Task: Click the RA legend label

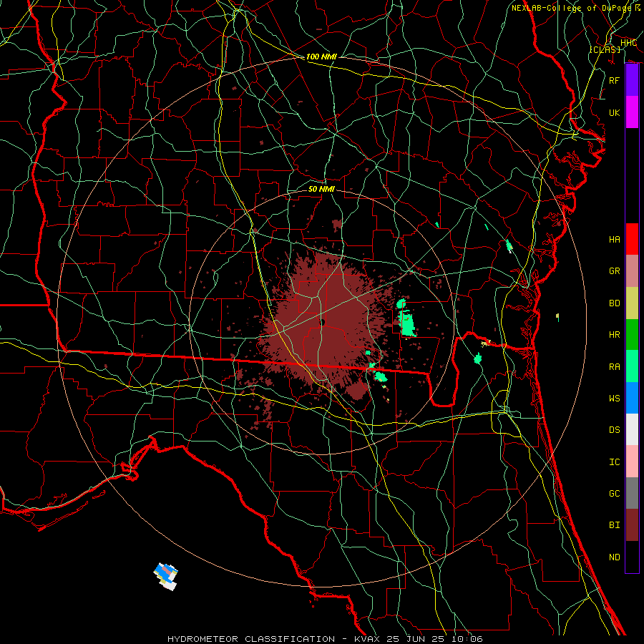Action: 614,366
